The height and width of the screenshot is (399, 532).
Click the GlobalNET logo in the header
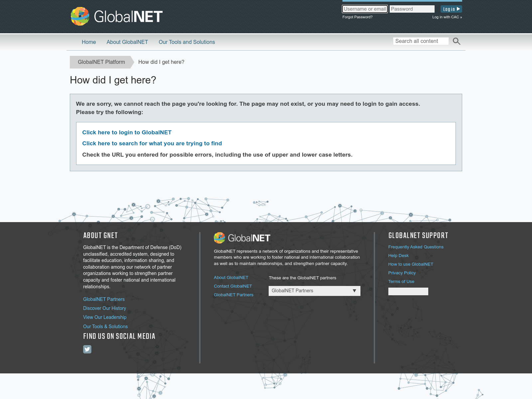click(116, 16)
